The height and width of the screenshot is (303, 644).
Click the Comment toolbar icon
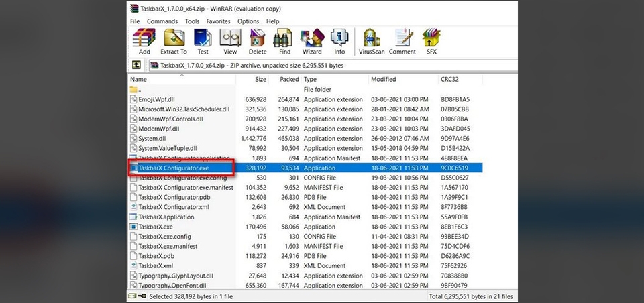coord(402,38)
